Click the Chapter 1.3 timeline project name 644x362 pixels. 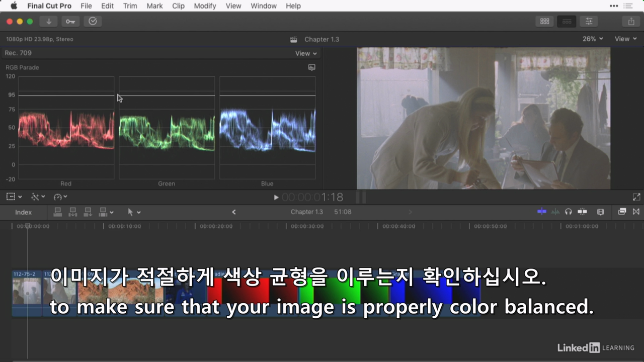pyautogui.click(x=307, y=212)
